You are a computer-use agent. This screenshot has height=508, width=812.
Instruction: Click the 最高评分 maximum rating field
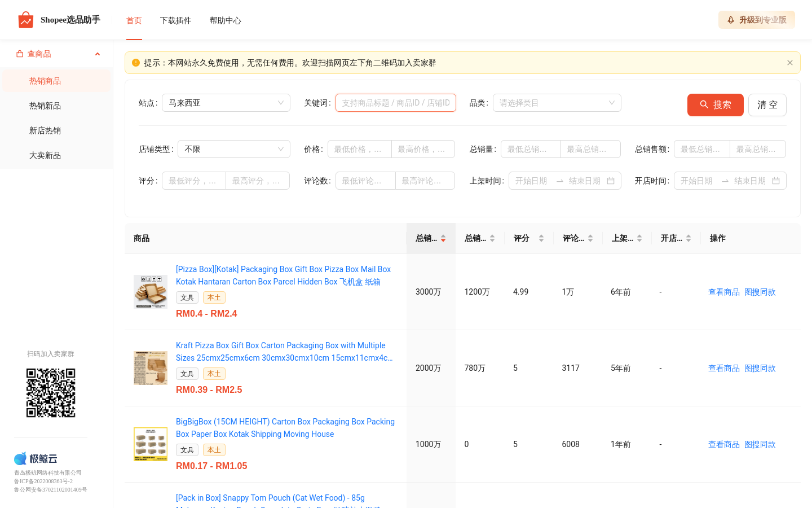(258, 181)
